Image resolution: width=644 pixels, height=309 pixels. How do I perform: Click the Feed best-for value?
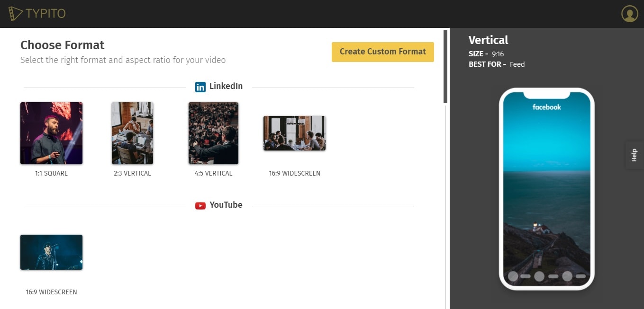[x=517, y=64]
